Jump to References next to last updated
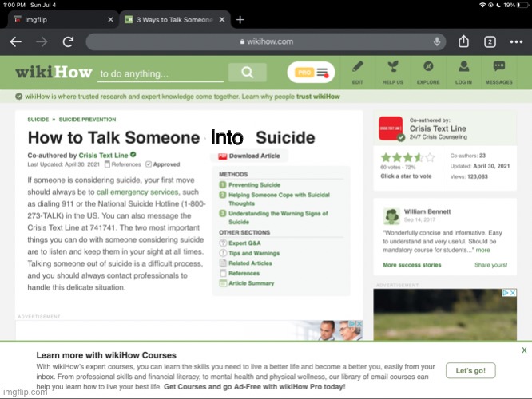The width and height of the screenshot is (532, 399). 122,164
